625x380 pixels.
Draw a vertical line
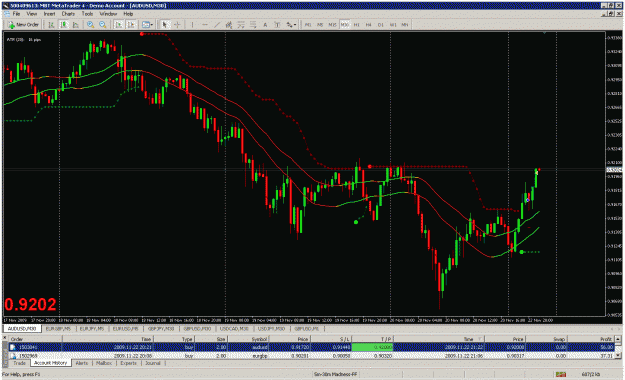coord(192,25)
